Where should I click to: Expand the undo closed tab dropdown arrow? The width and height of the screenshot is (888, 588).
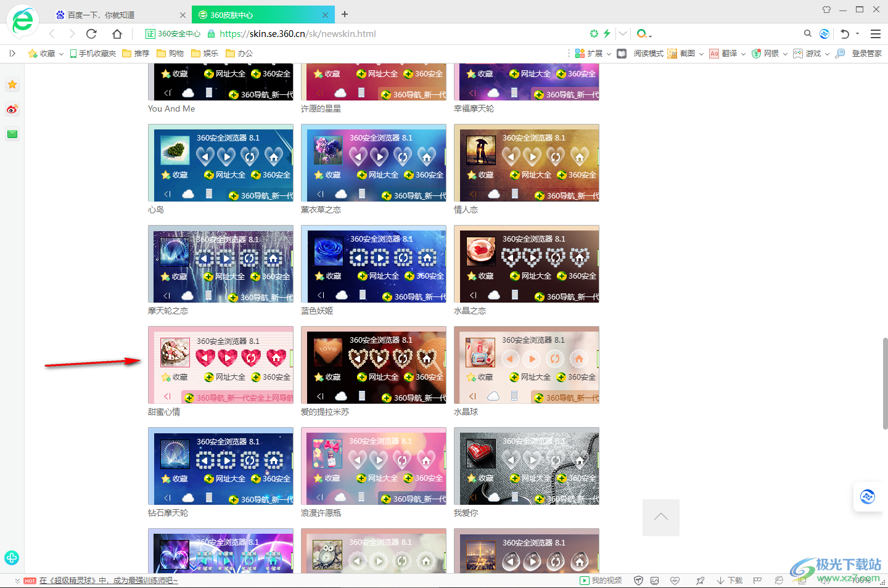pyautogui.click(x=857, y=34)
